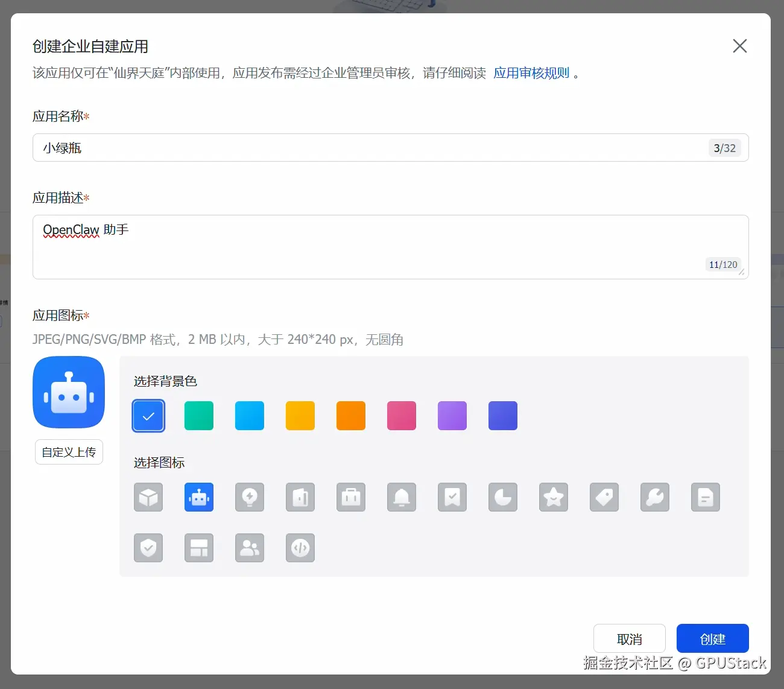
Task: Select the briefcase icon
Action: click(351, 497)
